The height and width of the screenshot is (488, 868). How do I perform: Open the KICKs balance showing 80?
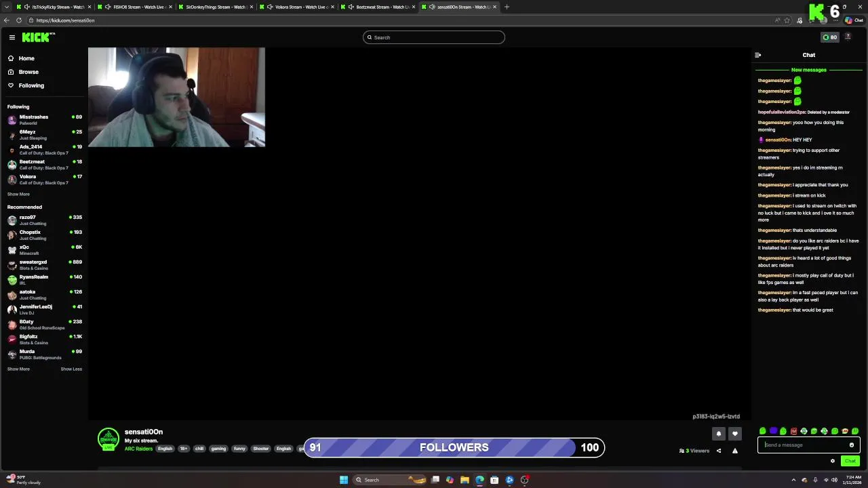(830, 37)
